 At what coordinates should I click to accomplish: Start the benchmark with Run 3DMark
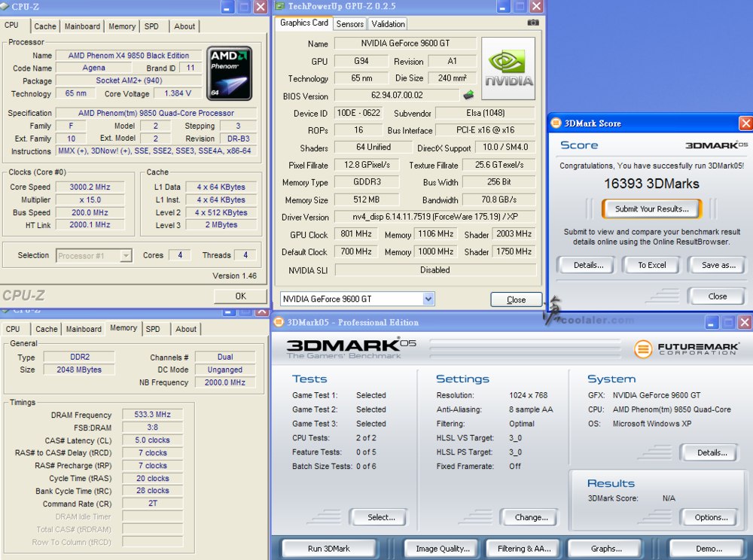click(329, 549)
